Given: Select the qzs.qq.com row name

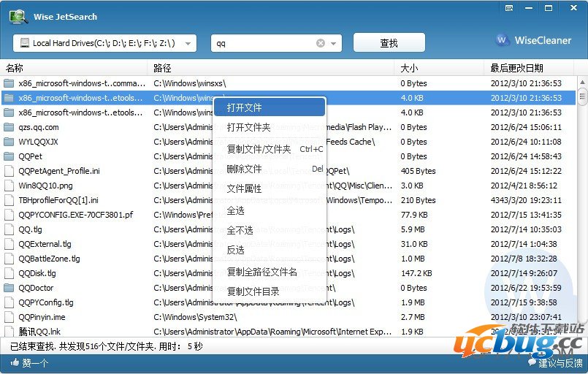Looking at the screenshot, I should tap(39, 127).
